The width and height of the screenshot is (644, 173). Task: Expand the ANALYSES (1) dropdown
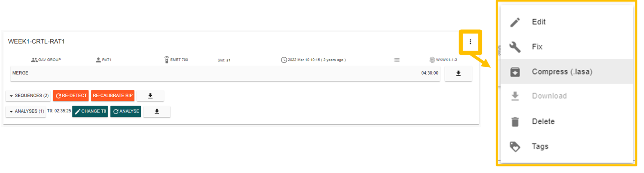coord(26,111)
